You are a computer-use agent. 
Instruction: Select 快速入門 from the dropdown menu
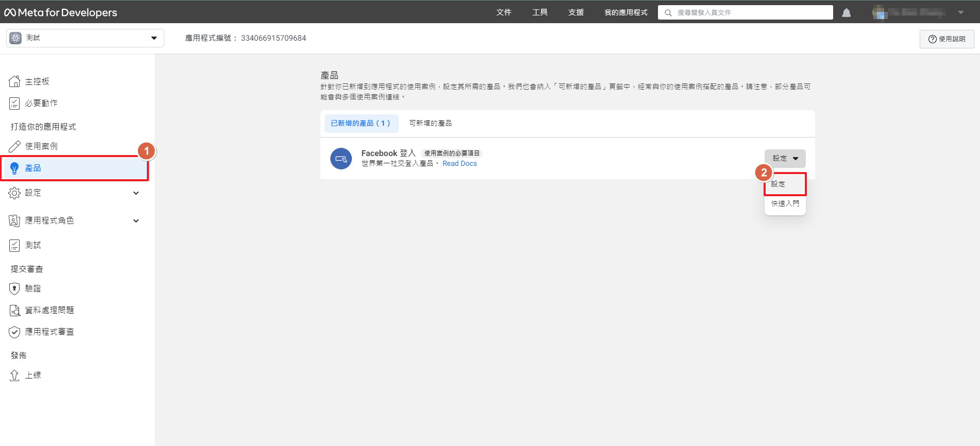pyautogui.click(x=785, y=204)
